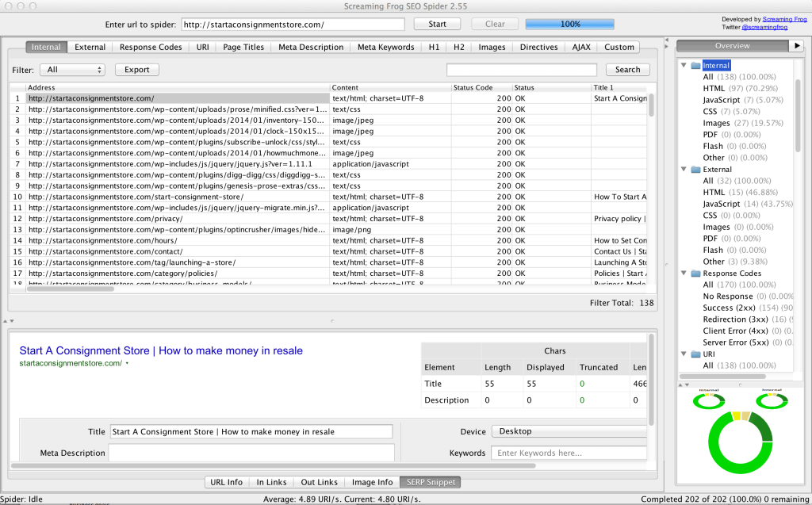Open the Out Links bottom tab
812x505 pixels.
(319, 482)
